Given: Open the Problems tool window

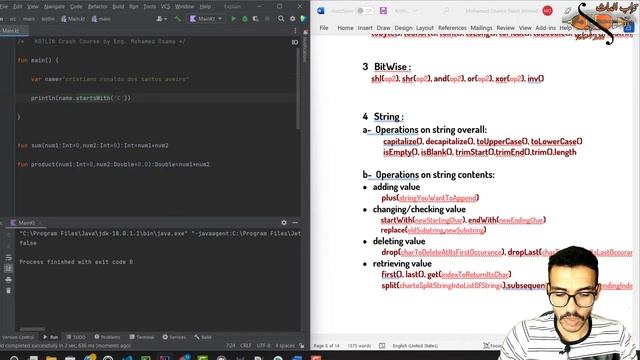Looking at the screenshot, I should 107,337.
